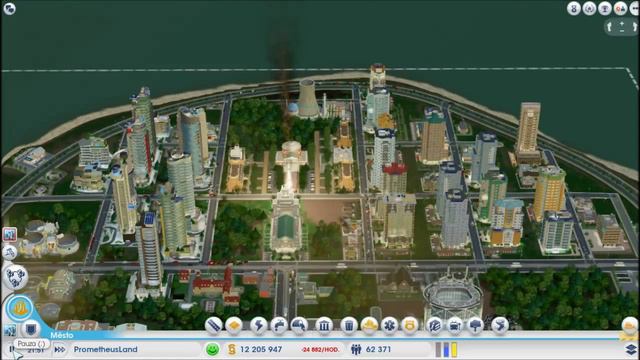Zoom out with the minus control
This screenshot has width=640, height=360.
coord(622,31)
